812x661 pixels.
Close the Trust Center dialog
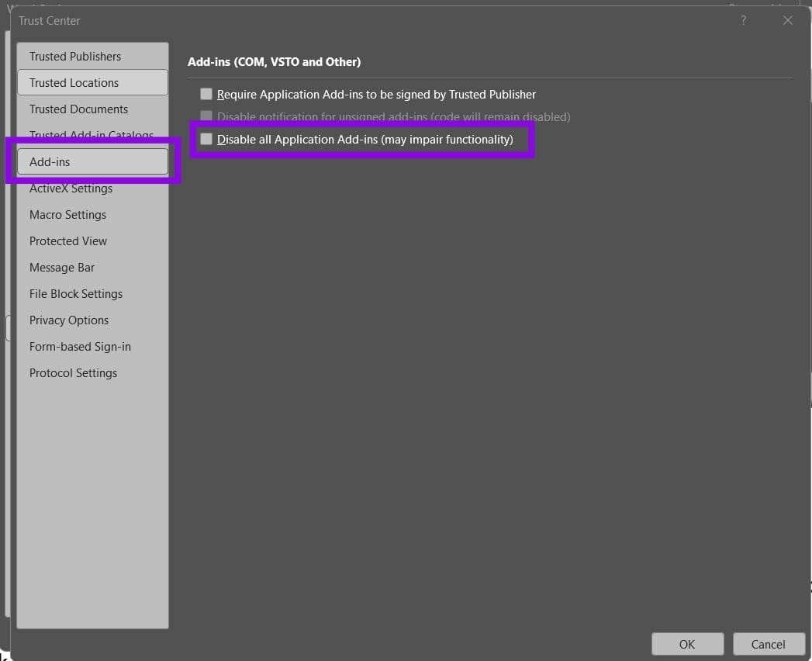(788, 20)
